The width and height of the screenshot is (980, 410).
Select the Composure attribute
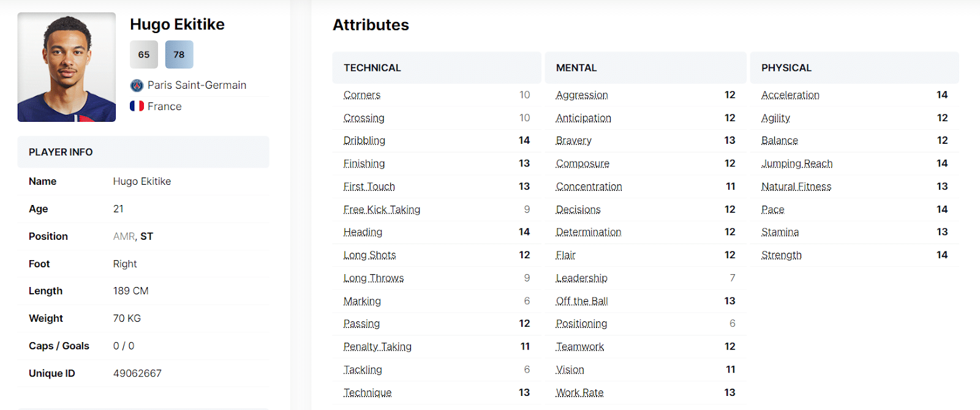[x=582, y=163]
